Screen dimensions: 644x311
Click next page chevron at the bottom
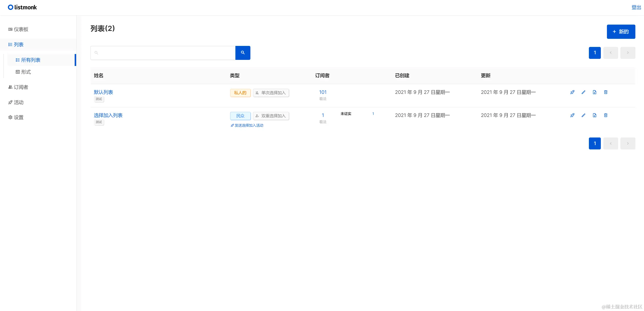pyautogui.click(x=627, y=143)
